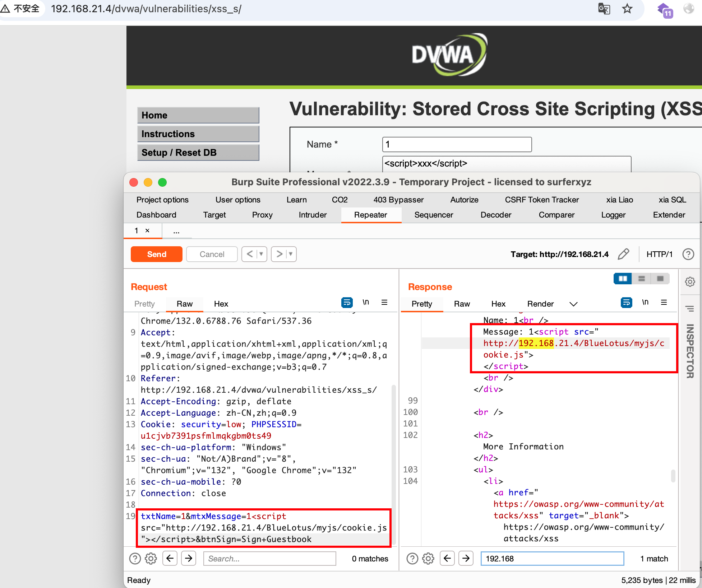Toggle the \n non-printable characters in Request panel
Image resolution: width=702 pixels, height=588 pixels.
(366, 302)
